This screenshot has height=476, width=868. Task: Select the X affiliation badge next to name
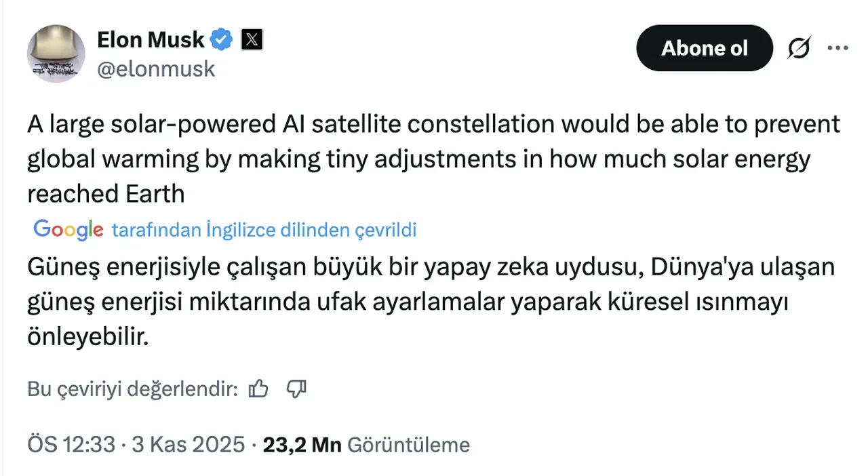(252, 39)
